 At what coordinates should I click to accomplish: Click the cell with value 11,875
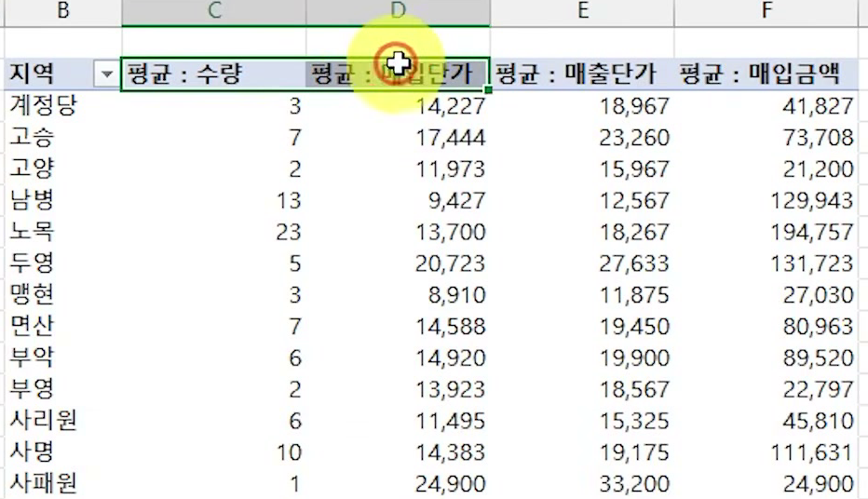click(582, 294)
